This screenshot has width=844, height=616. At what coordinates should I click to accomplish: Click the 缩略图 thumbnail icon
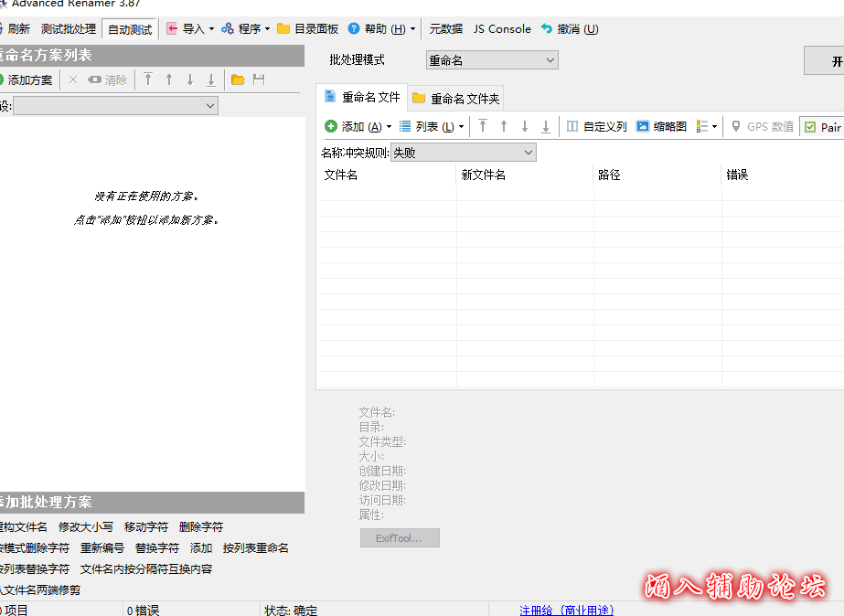tap(643, 127)
